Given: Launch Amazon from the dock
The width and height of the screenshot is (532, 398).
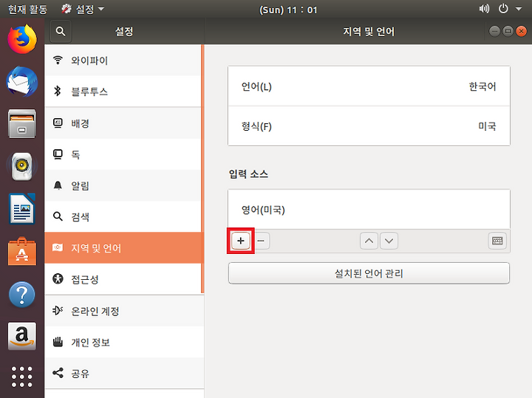Looking at the screenshot, I should coord(22,336).
